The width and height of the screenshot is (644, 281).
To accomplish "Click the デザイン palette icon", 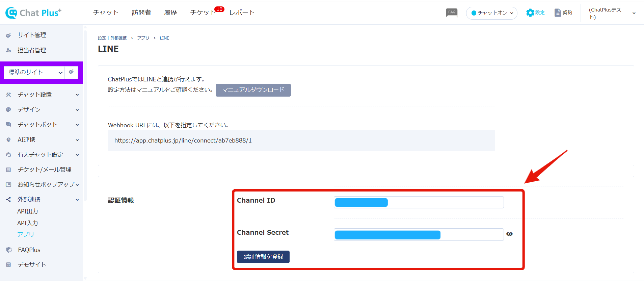I will 8,110.
